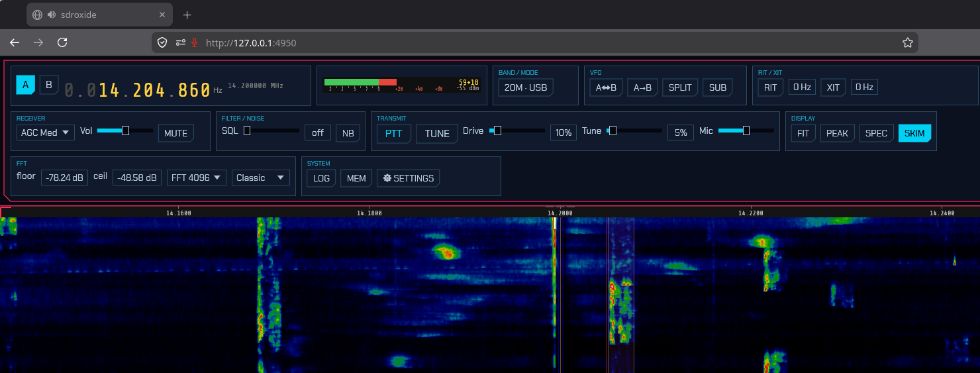Open the MEM memory panel
This screenshot has width=980, height=373.
(356, 178)
